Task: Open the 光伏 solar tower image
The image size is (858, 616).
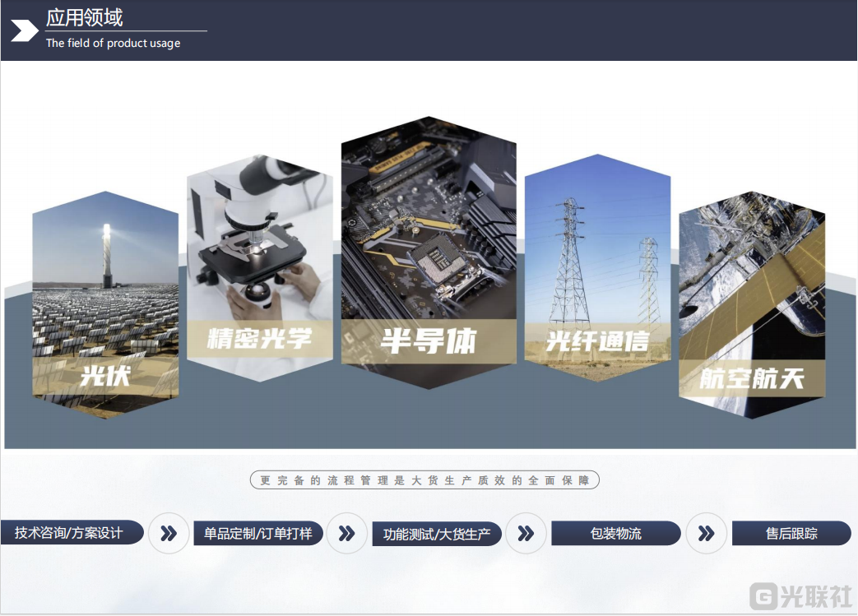Action: 105,280
